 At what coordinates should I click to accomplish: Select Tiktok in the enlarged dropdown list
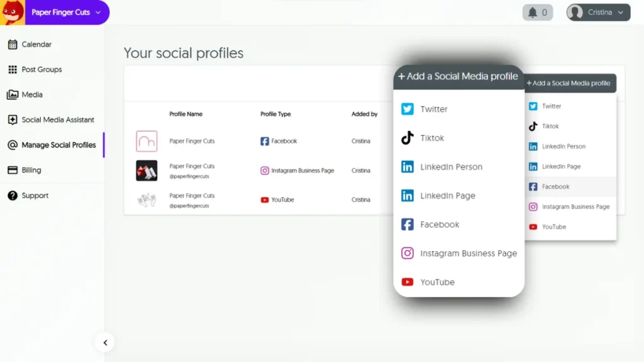[432, 138]
